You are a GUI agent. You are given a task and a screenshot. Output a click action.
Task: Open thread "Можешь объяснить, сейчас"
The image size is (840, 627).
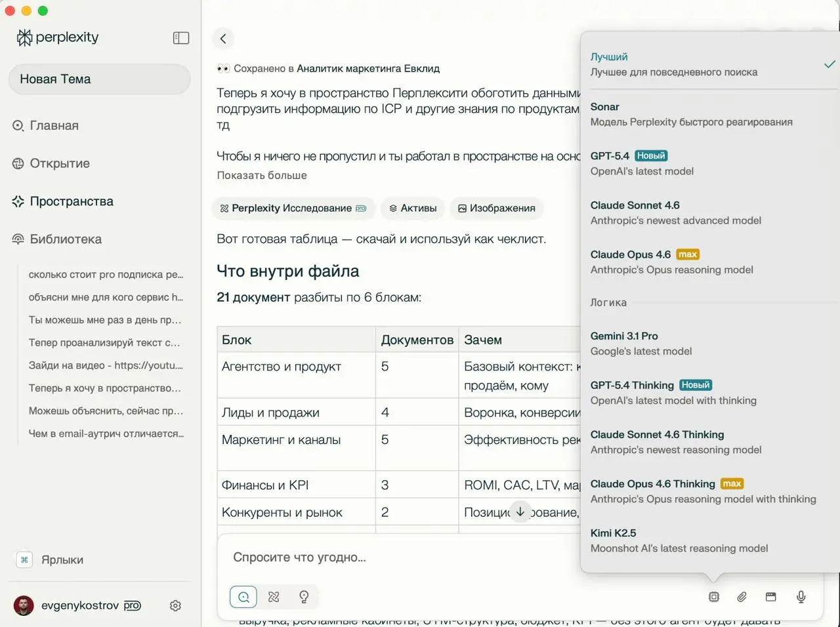(x=106, y=411)
